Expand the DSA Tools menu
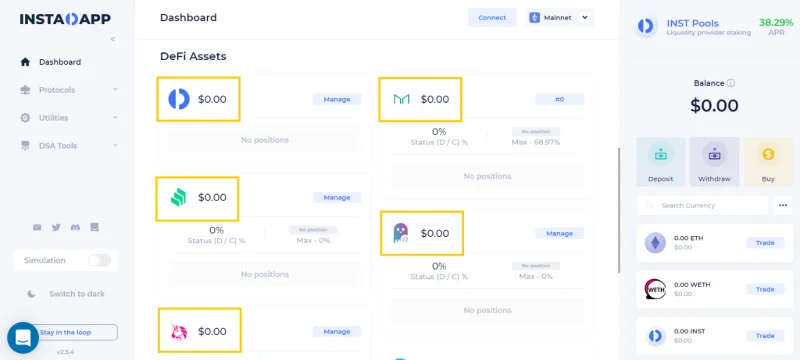Viewport: 800px width, 360px height. click(115, 146)
